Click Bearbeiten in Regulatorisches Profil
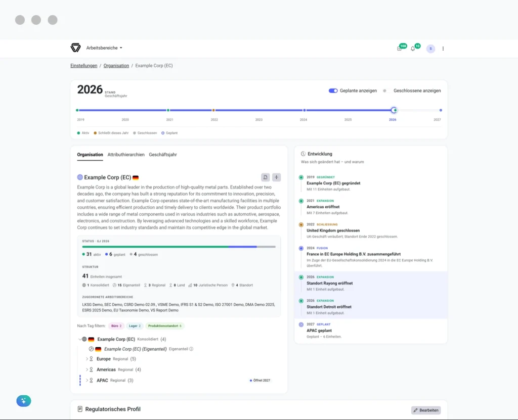 [426, 410]
